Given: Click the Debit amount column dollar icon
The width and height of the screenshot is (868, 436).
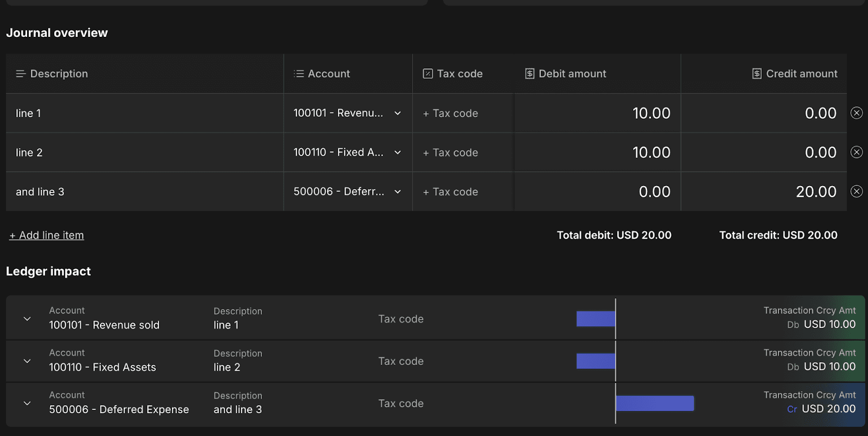Looking at the screenshot, I should click(x=529, y=74).
